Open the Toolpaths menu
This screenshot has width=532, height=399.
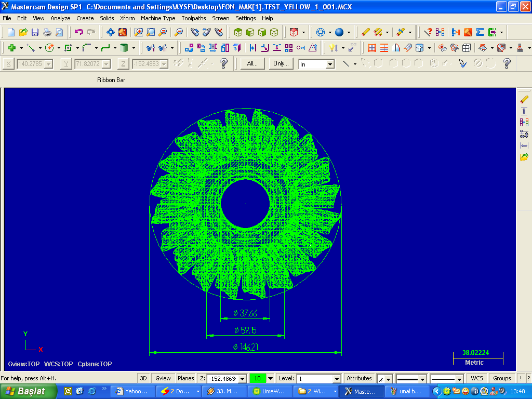(193, 18)
